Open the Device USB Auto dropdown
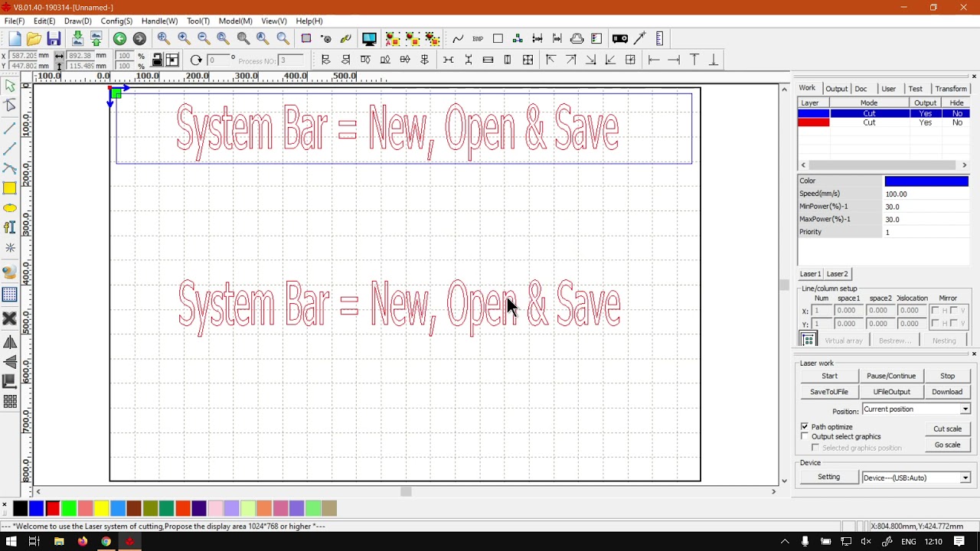Viewport: 980px width, 551px height. click(x=916, y=478)
